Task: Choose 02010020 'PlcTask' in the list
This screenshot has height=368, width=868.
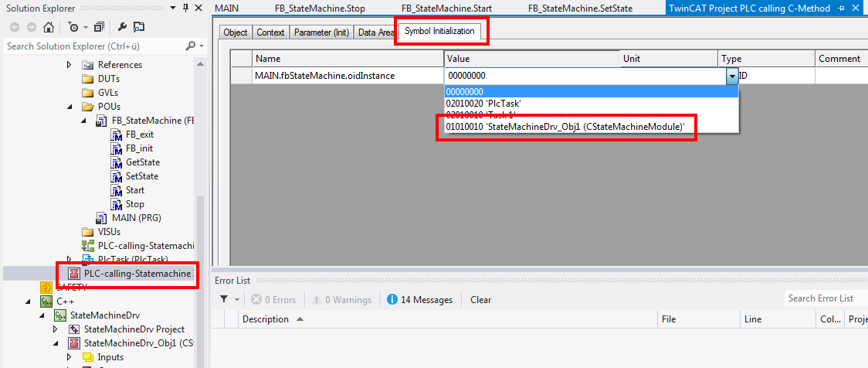Action: 592,103
